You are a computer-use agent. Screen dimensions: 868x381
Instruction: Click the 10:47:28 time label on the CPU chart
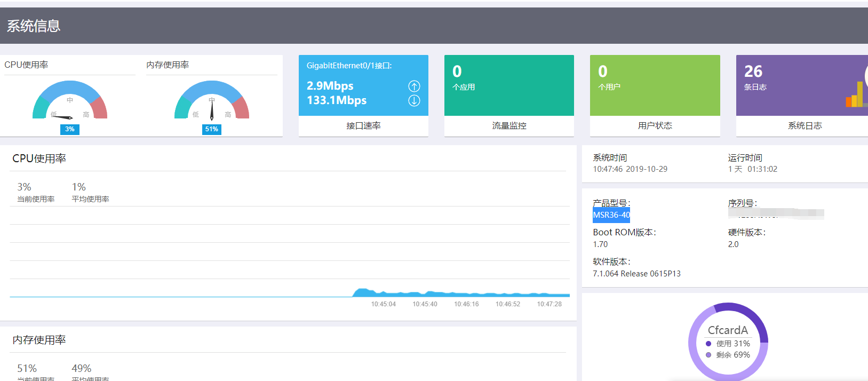(x=550, y=304)
